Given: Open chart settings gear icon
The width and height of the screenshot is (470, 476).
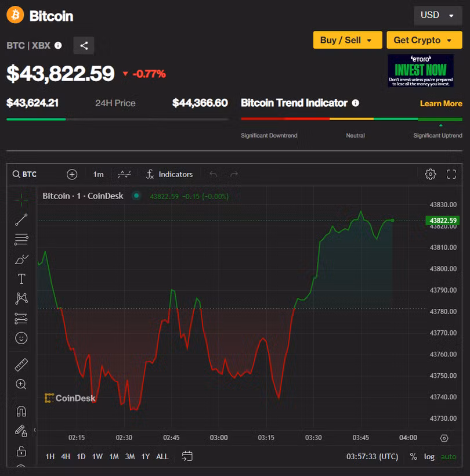Looking at the screenshot, I should [430, 174].
